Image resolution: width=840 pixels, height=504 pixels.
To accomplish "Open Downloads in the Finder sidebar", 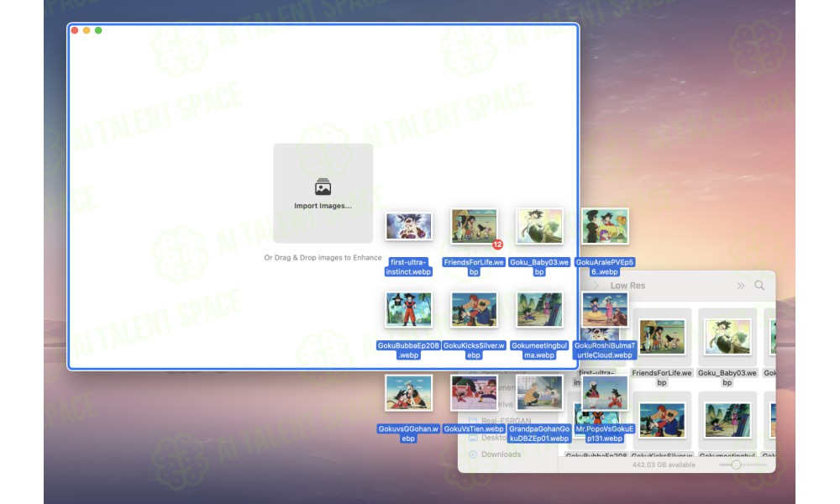I will point(501,454).
